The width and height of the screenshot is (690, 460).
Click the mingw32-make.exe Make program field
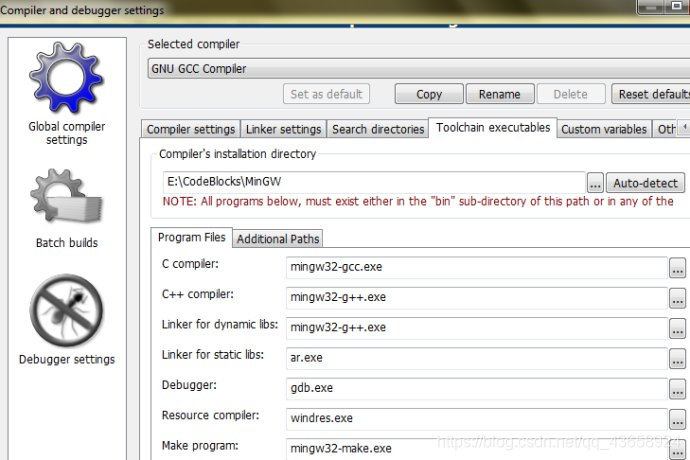(477, 449)
